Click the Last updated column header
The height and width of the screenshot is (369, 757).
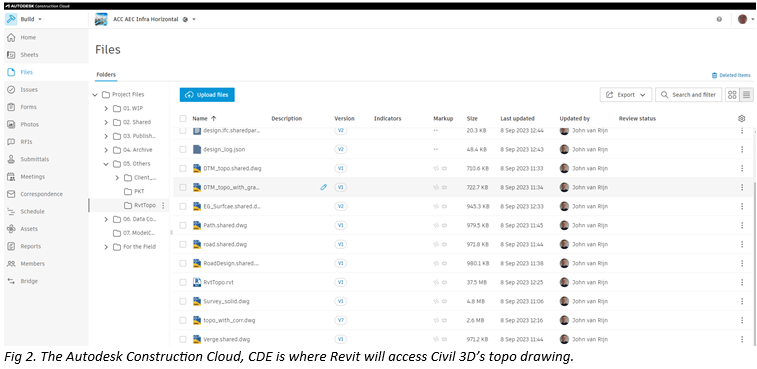tap(517, 118)
